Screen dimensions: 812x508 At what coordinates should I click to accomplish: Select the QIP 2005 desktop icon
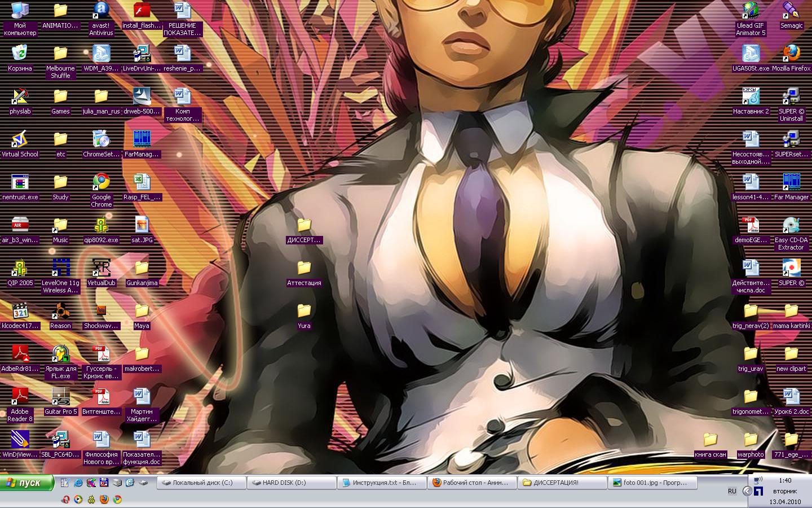click(20, 273)
